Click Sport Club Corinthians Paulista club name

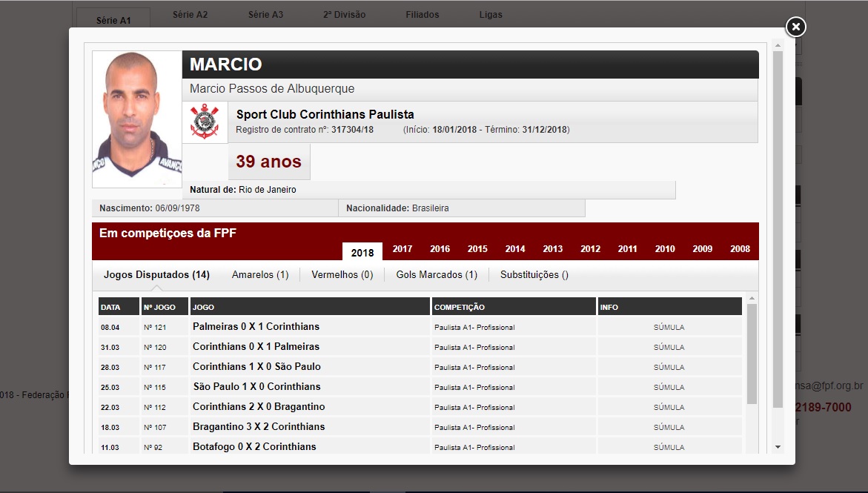tap(325, 114)
